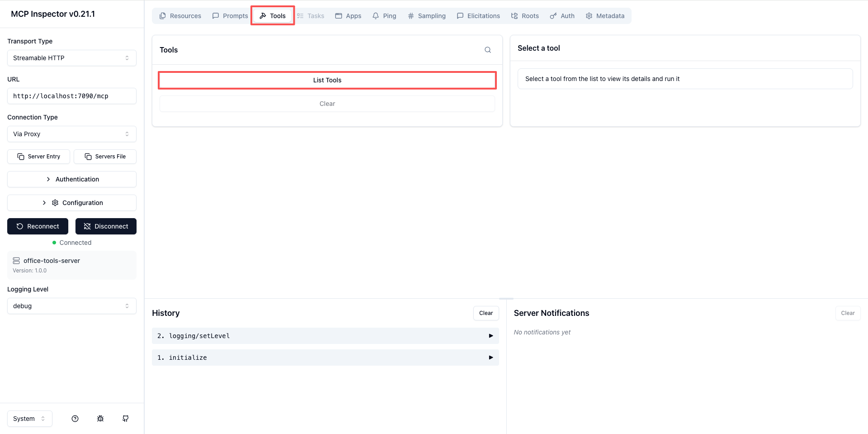868x434 pixels.
Task: Expand the initialize history entry
Action: click(325, 358)
